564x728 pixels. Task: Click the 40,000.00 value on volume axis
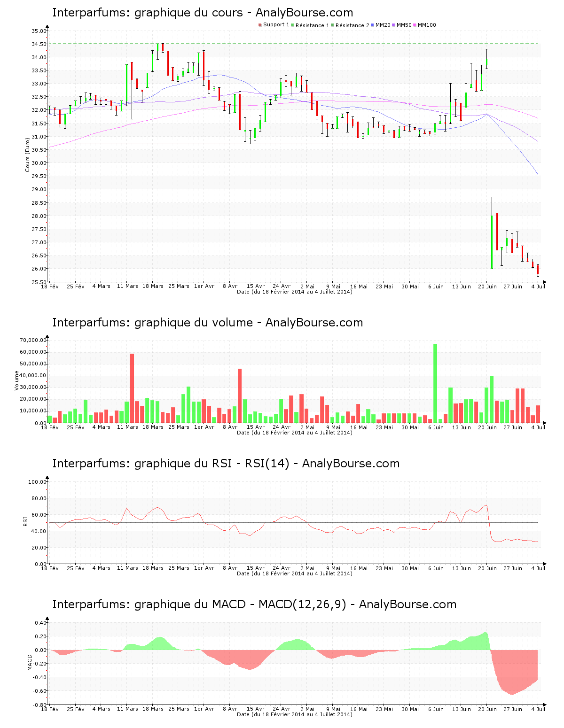pyautogui.click(x=33, y=376)
